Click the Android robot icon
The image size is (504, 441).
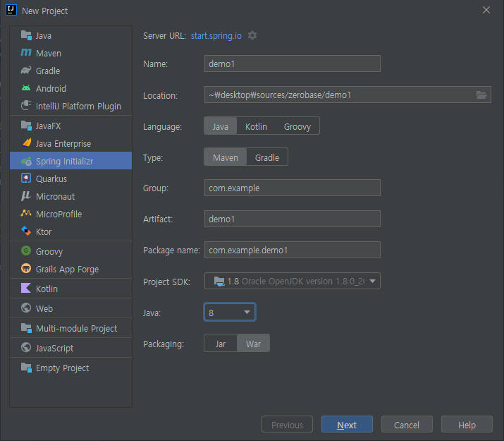click(26, 87)
